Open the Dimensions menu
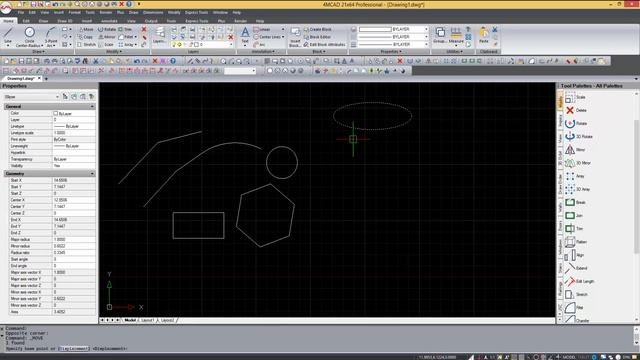This screenshot has width=640, height=360. (153, 13)
